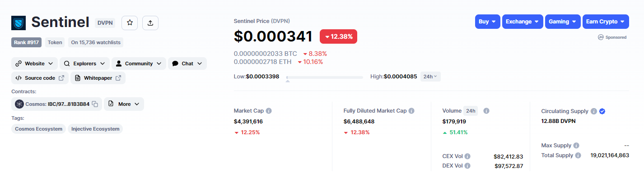Click the CEX Vol info icon

click(467, 156)
